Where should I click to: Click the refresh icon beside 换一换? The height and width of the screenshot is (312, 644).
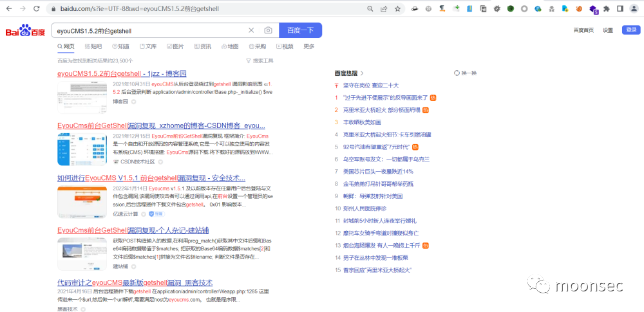(457, 73)
